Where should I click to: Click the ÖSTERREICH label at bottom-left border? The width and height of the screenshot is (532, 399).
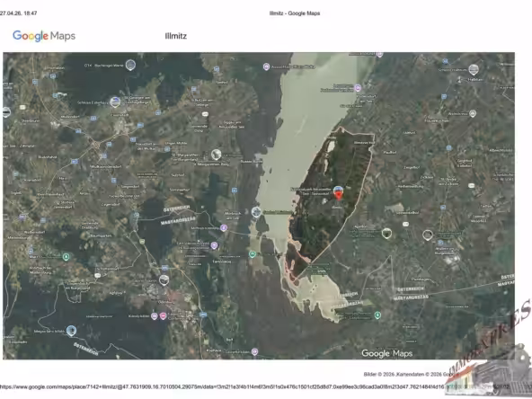click(85, 349)
